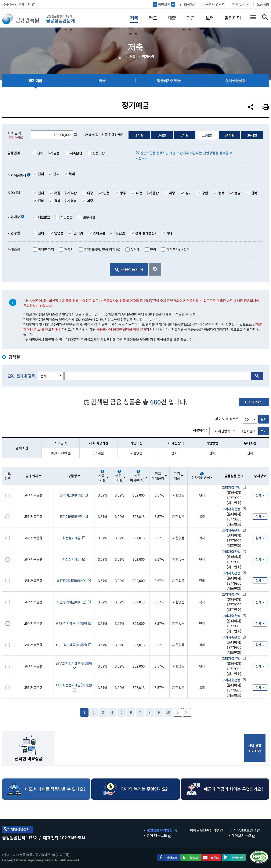
Task: Open external link icon in first row's 고려저축은행 contact cell
Action: (x=244, y=488)
